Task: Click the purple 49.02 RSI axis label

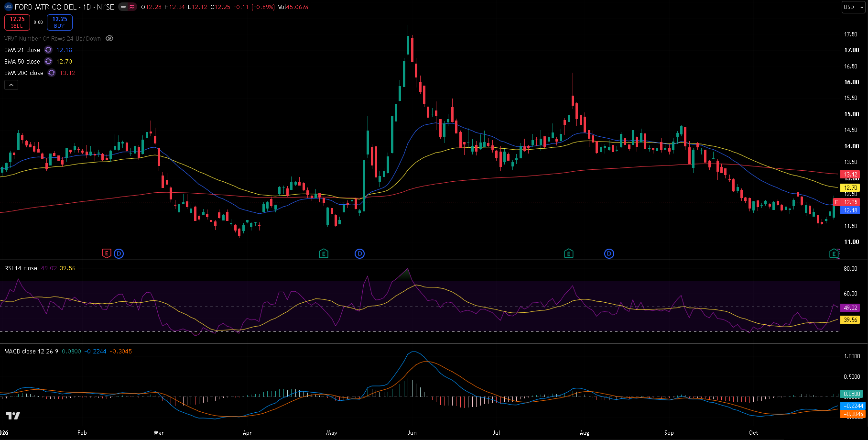Action: tap(850, 308)
